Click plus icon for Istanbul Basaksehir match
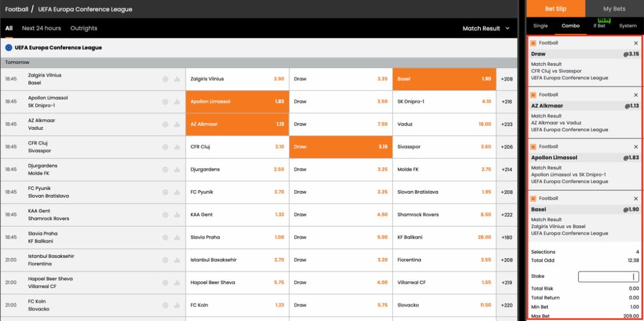This screenshot has height=321, width=644. tap(165, 260)
